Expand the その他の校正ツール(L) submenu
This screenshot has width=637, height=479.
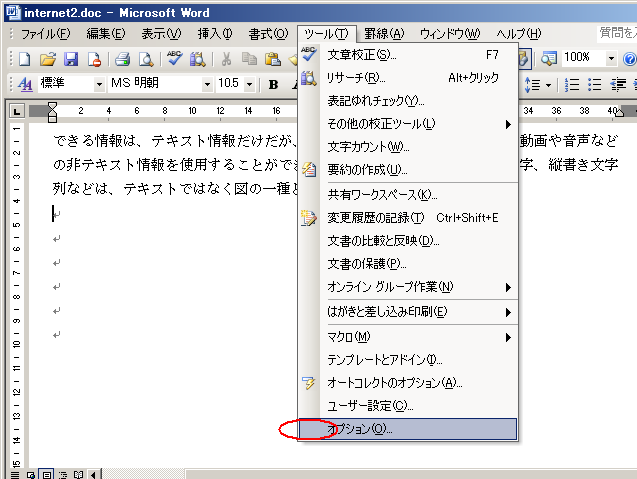pyautogui.click(x=408, y=124)
